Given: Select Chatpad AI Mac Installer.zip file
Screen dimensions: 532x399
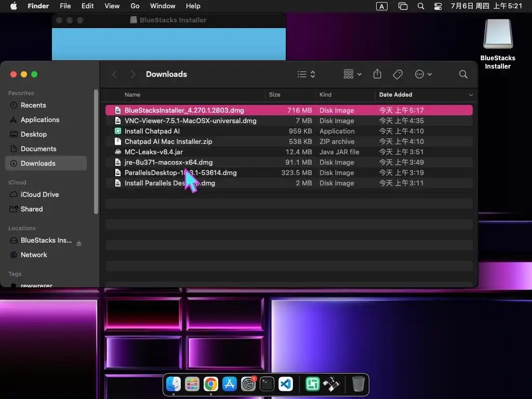Looking at the screenshot, I should tap(289, 141).
